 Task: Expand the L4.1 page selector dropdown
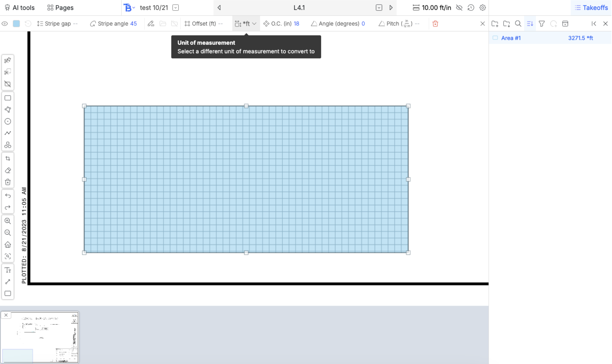tap(379, 8)
